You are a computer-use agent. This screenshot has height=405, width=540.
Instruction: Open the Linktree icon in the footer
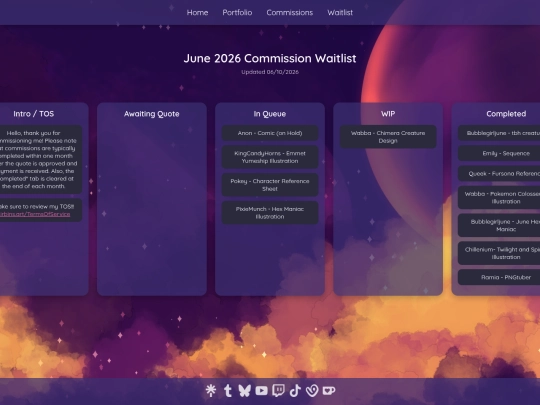(x=211, y=390)
